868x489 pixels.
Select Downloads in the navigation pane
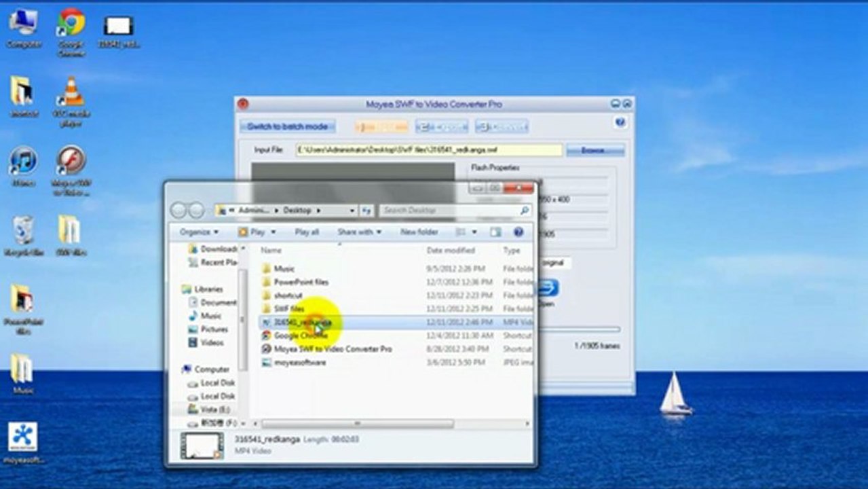(x=214, y=249)
